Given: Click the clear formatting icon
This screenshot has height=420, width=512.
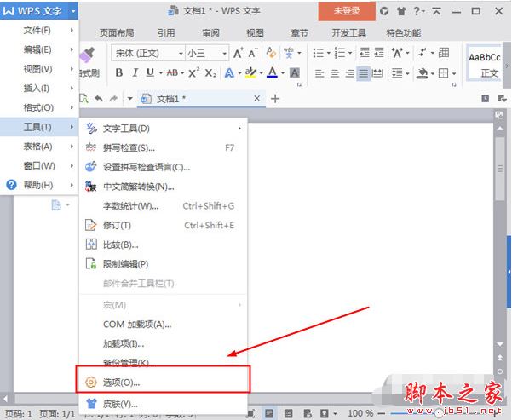Looking at the screenshot, I should (x=271, y=52).
